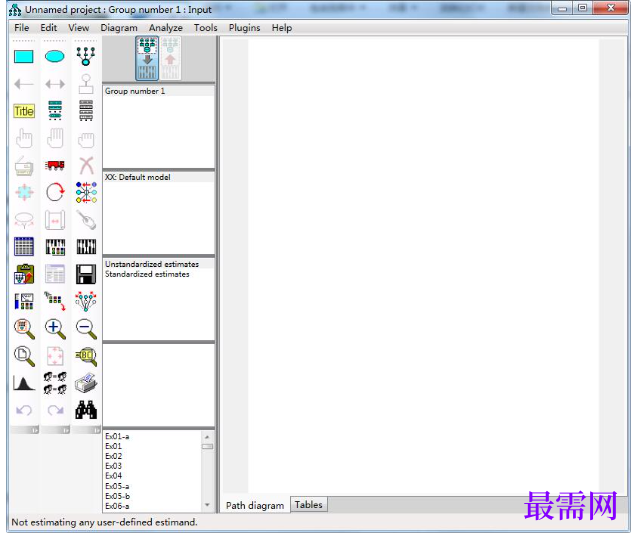Open the Help menu
The height and width of the screenshot is (537, 636).
tap(281, 28)
